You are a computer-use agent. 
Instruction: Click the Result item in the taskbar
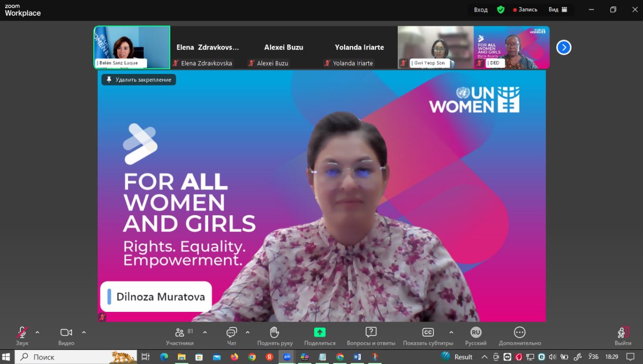[457, 357]
